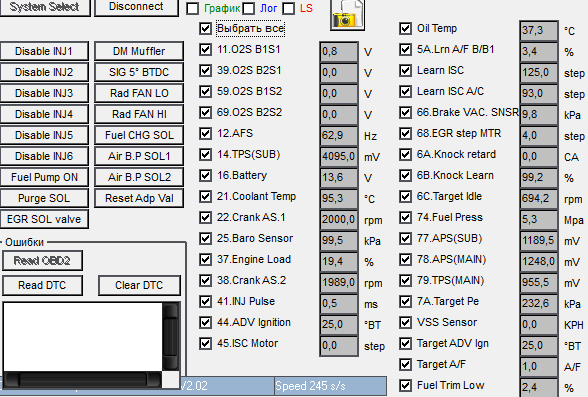Image resolution: width=588 pixels, height=397 pixels.
Task: Turn on Rad FAN LO
Action: coord(139,93)
